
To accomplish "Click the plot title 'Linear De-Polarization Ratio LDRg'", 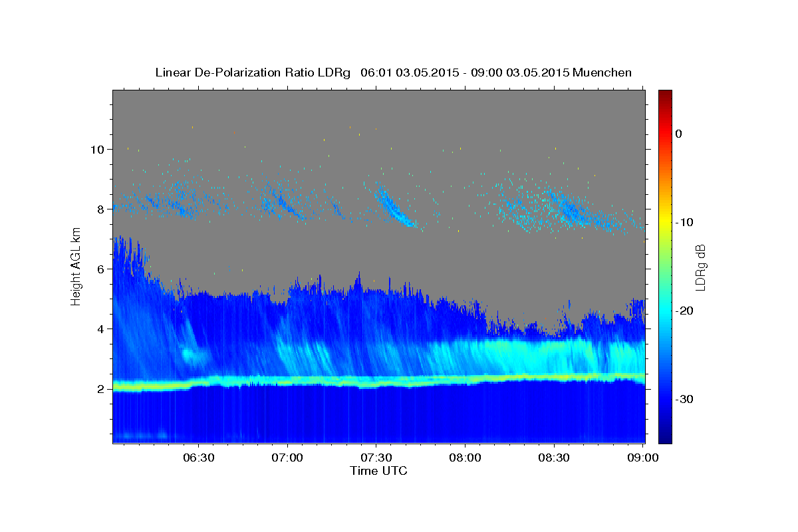I will 253,72.
